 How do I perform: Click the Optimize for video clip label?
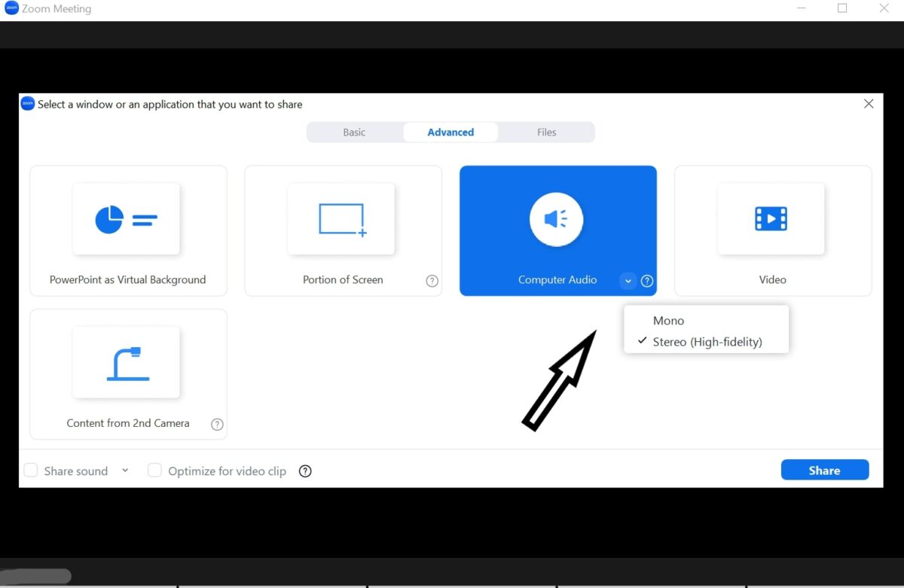click(228, 471)
